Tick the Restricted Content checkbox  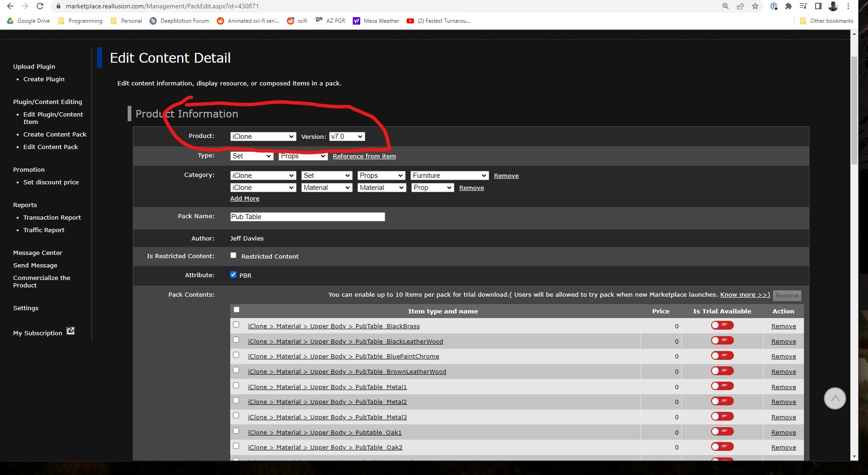click(233, 255)
